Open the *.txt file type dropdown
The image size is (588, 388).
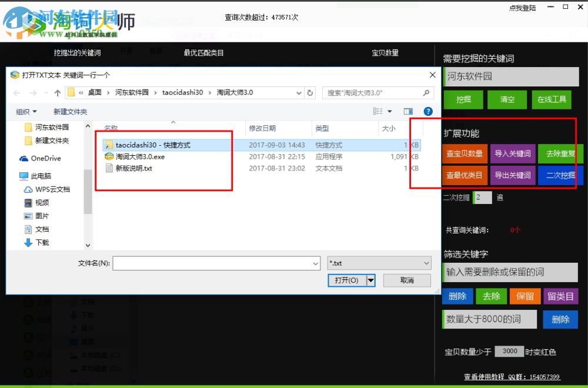pos(427,263)
